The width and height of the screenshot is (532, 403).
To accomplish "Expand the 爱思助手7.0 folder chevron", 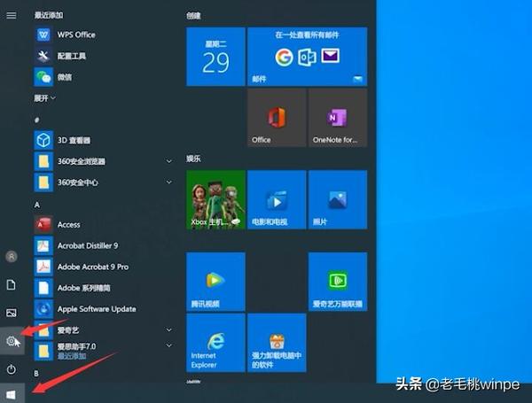I will pos(169,345).
